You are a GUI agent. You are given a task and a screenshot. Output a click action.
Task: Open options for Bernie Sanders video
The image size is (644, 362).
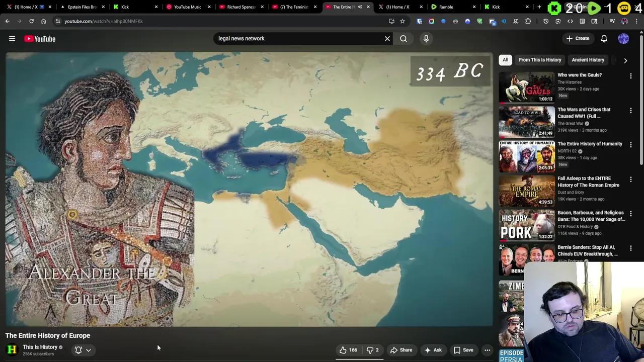point(631,248)
